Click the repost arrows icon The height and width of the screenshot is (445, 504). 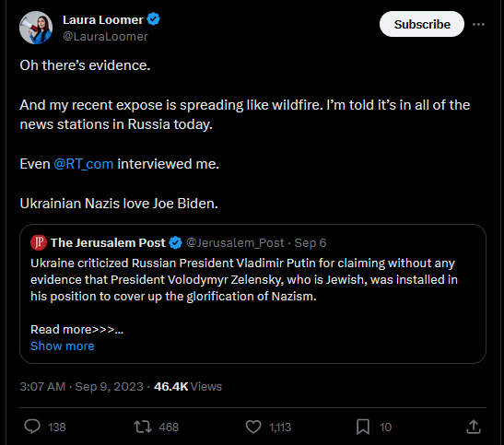coord(143,427)
